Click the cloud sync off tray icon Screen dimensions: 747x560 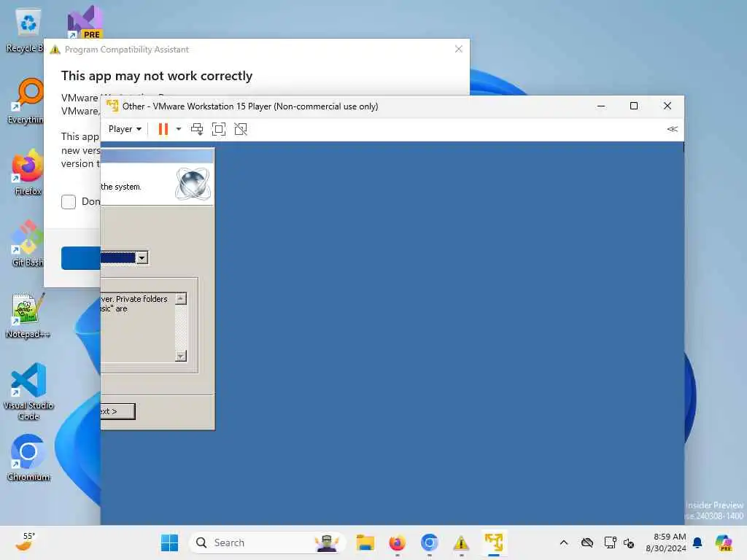587,542
